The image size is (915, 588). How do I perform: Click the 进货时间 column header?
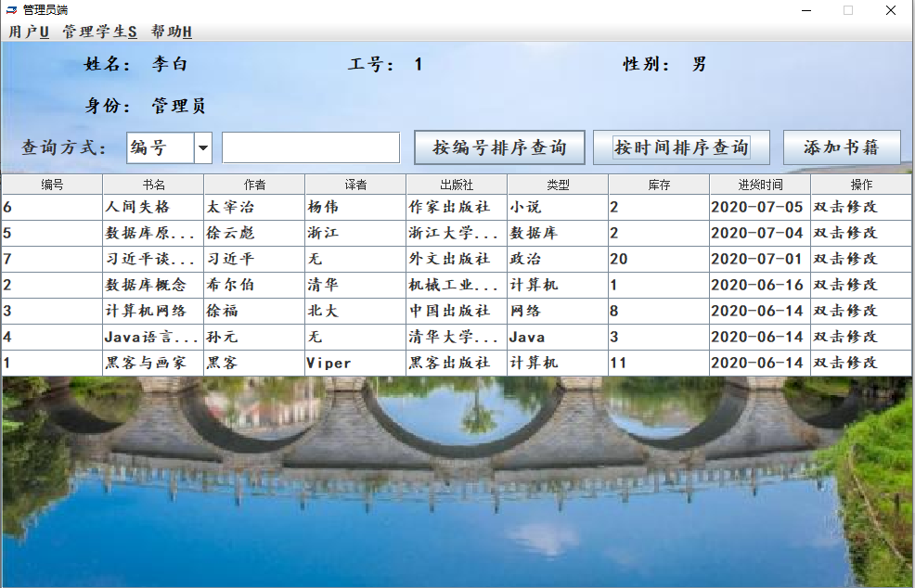coord(760,185)
